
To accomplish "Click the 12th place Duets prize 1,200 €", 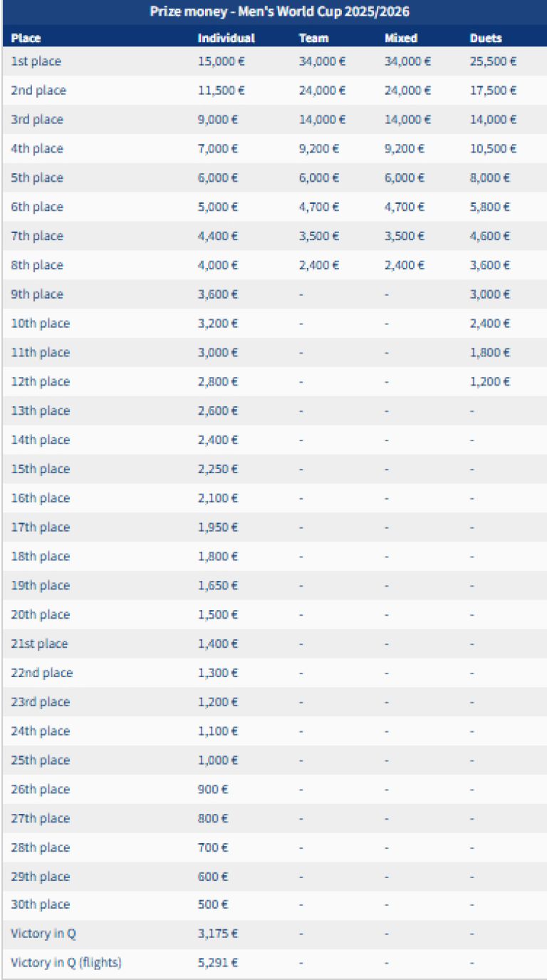I will tap(490, 382).
